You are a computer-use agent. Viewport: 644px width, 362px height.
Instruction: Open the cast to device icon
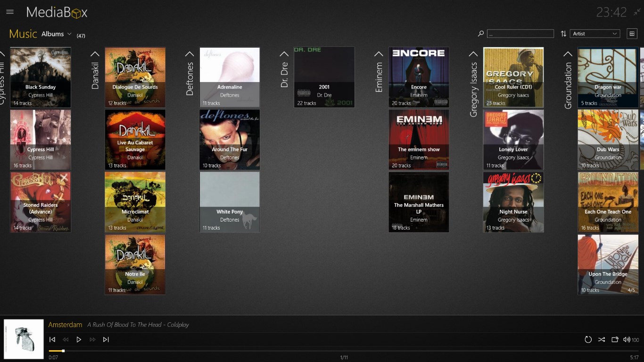(615, 339)
